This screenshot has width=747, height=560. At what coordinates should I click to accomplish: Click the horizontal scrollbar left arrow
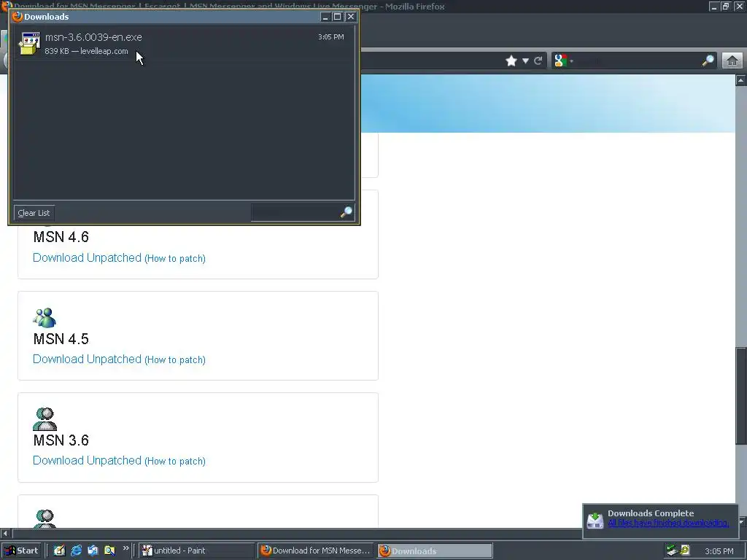(5, 533)
